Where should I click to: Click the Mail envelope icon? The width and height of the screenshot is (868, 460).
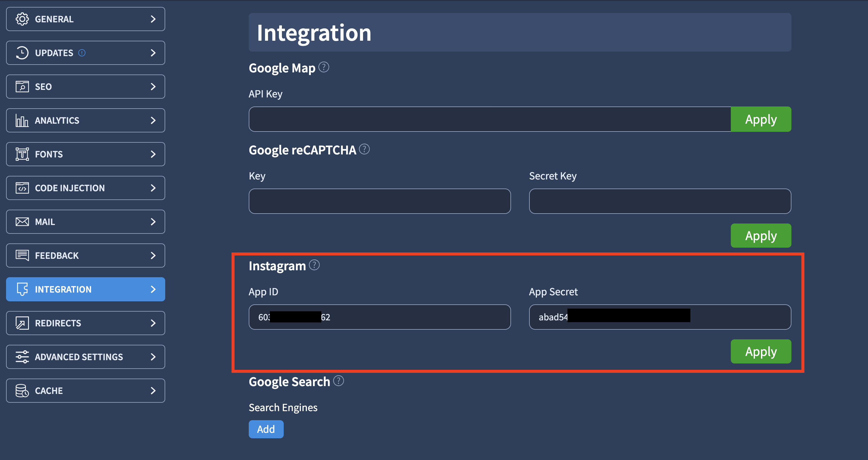tap(22, 222)
